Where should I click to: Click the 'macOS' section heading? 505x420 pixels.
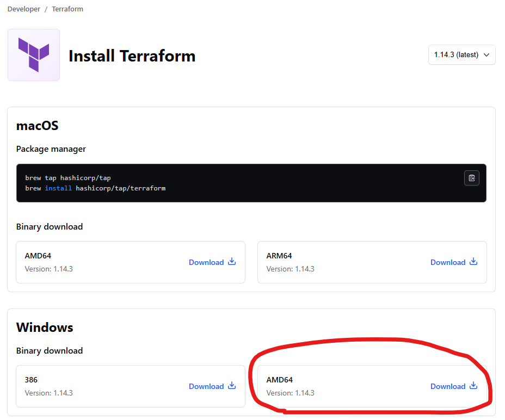38,126
